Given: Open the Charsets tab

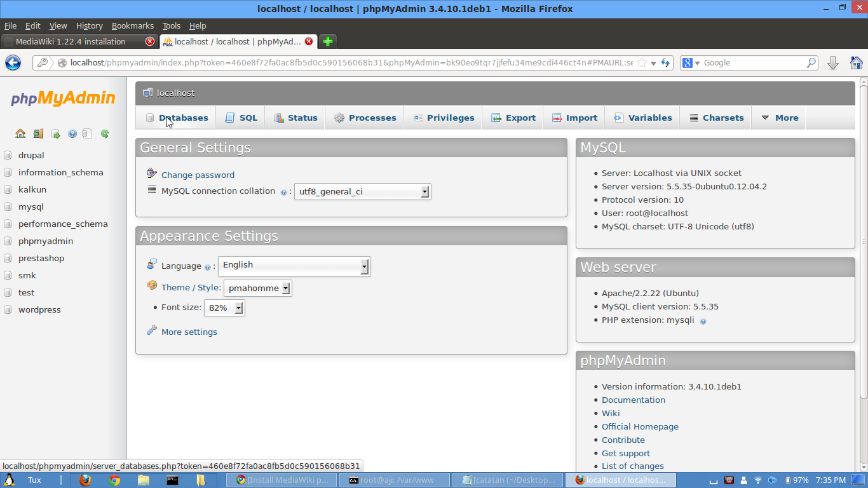Looking at the screenshot, I should (716, 118).
